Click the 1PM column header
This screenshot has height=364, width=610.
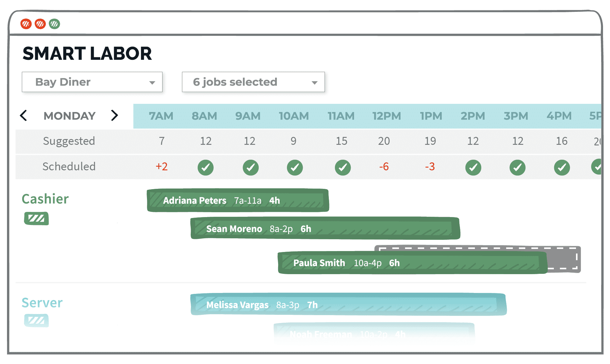tap(431, 116)
